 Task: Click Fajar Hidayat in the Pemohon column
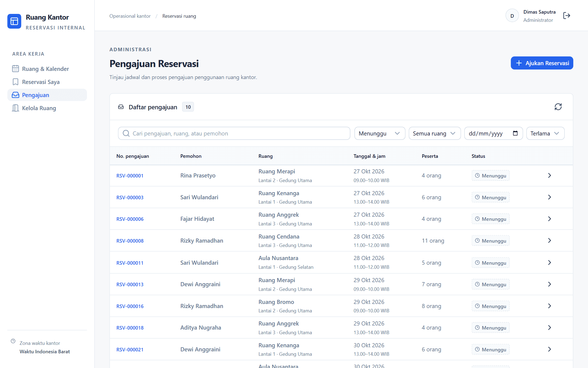click(197, 219)
